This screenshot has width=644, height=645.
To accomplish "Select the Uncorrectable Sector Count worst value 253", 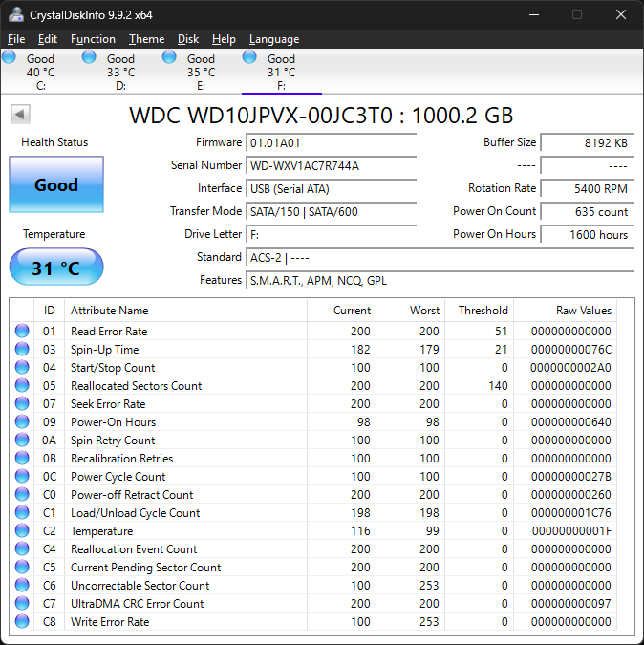I will 429,586.
